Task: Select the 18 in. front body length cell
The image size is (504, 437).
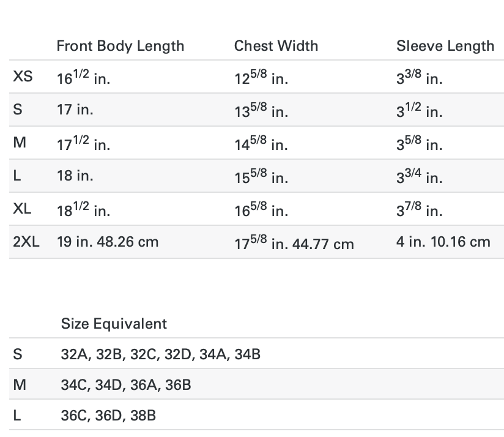Action: pyautogui.click(x=75, y=176)
